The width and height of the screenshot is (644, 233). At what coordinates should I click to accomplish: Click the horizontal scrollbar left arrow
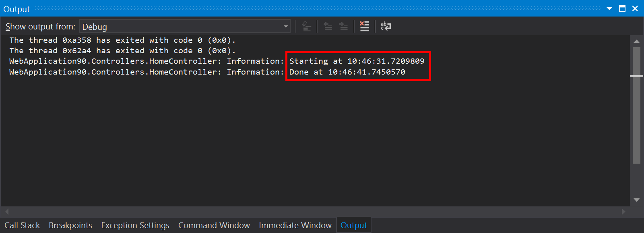pos(7,211)
